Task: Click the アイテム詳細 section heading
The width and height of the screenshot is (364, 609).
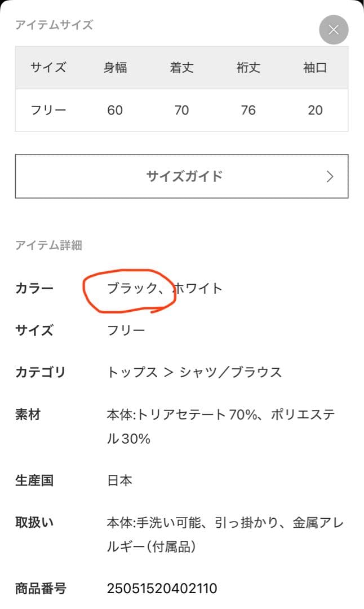Action: pyautogui.click(x=48, y=245)
